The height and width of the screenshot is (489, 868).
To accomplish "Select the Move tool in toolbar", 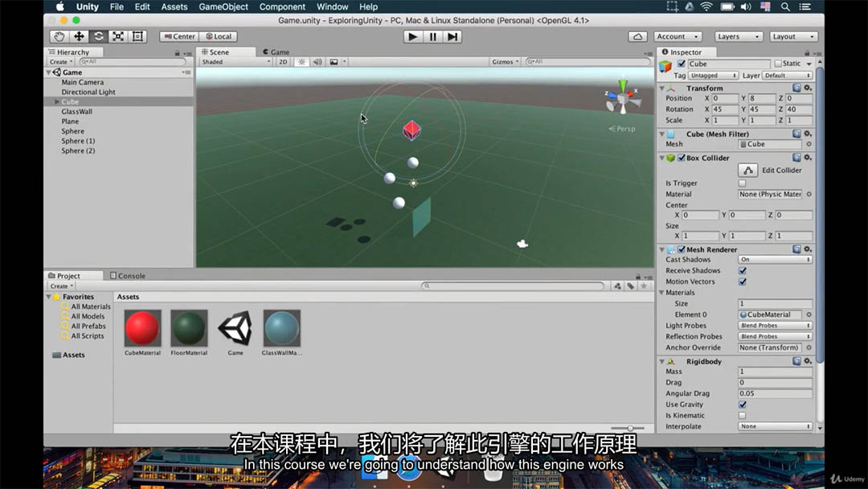I will pyautogui.click(x=79, y=36).
